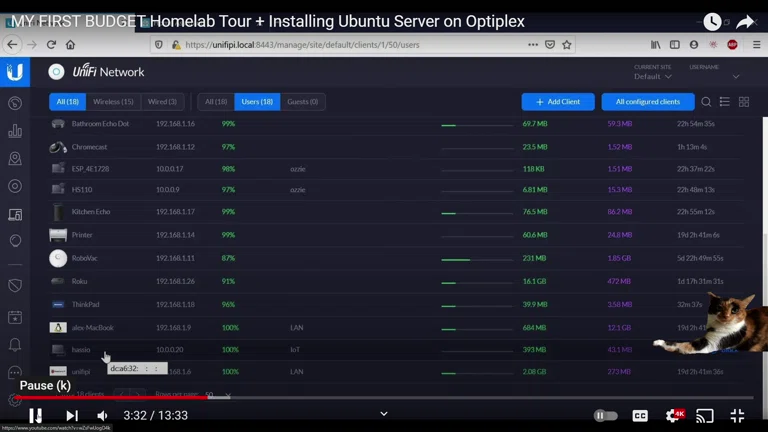Open the UniFi Dashboard sidebar icon
The height and width of the screenshot is (432, 768).
[15, 103]
